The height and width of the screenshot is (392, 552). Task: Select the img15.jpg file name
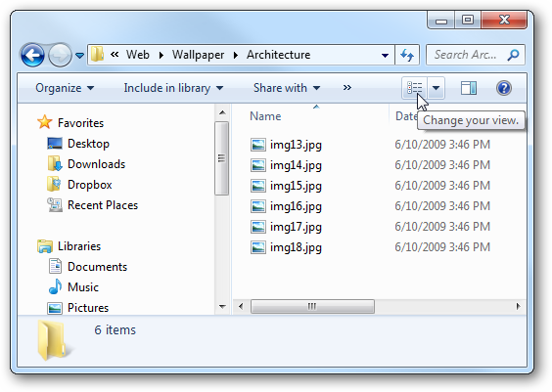[x=296, y=186]
